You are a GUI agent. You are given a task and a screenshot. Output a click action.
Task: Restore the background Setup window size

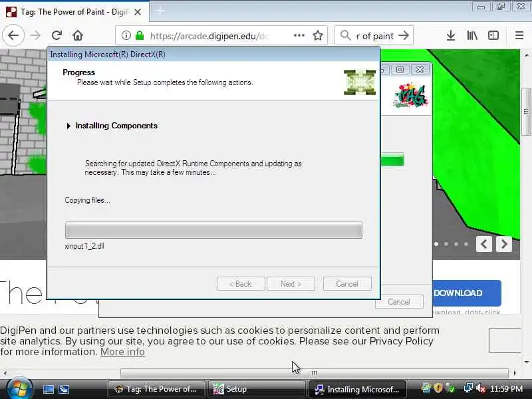click(400, 70)
